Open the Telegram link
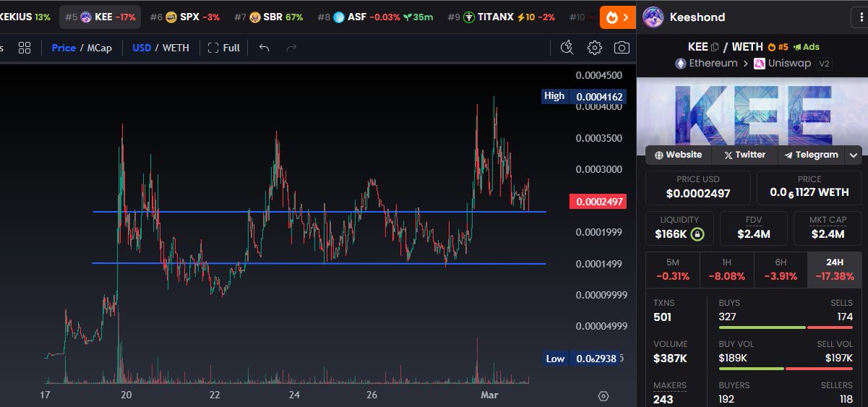 tap(811, 155)
